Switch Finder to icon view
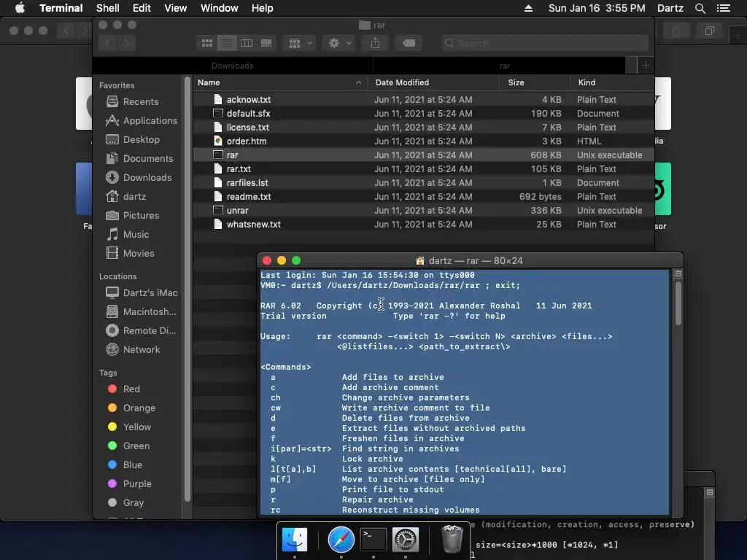Viewport: 747px width, 560px height. click(x=207, y=43)
